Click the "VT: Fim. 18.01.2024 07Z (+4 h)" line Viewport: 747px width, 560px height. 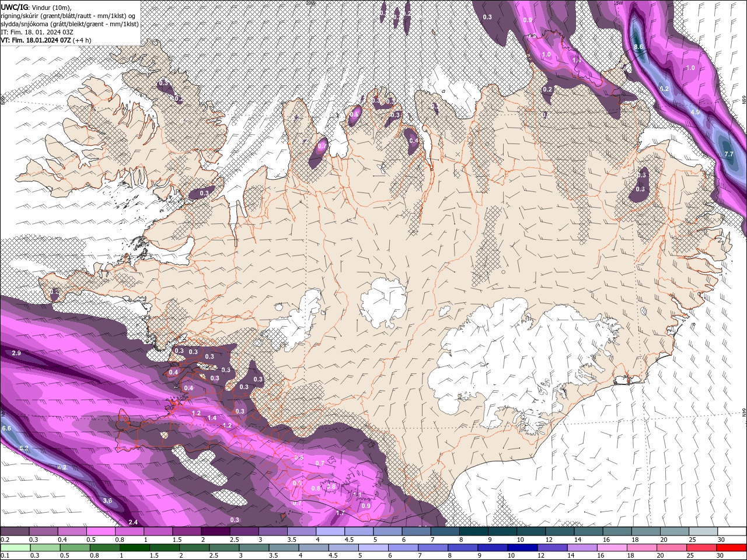(46, 40)
